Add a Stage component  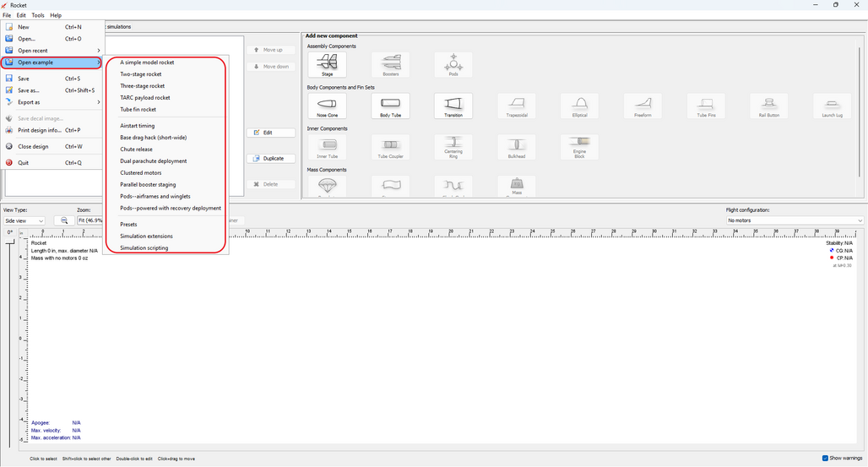pyautogui.click(x=327, y=64)
